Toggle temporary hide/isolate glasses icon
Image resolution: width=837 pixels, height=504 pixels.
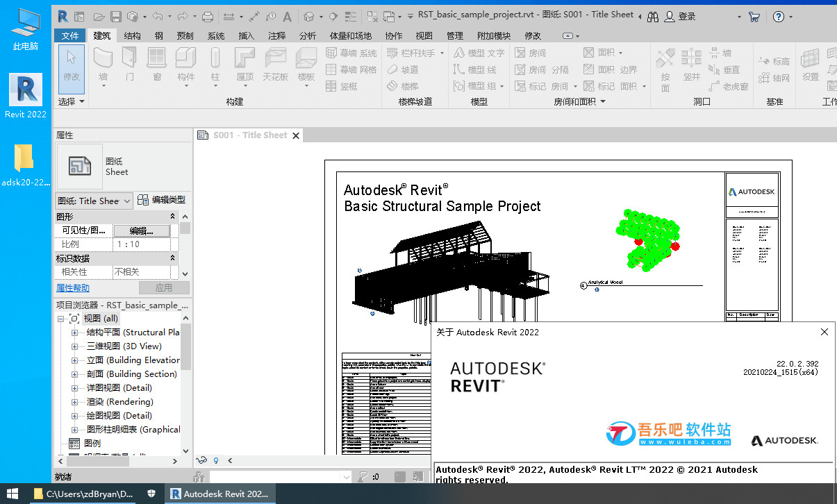202,460
